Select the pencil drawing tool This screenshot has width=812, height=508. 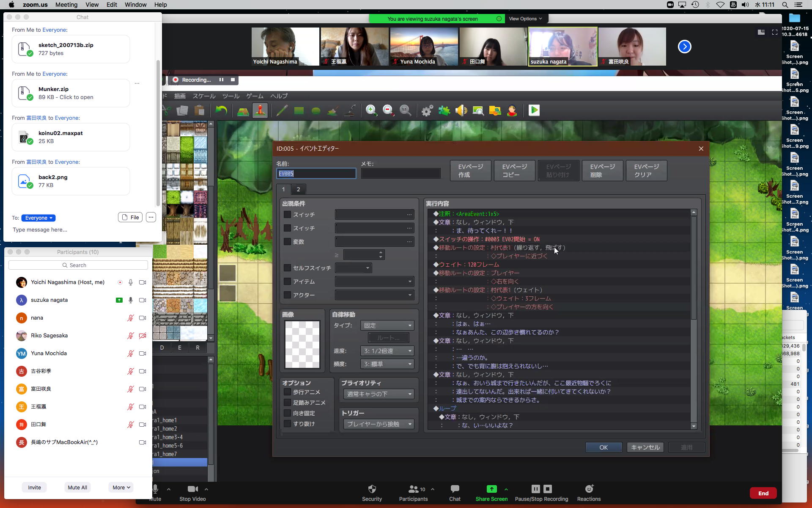tap(282, 110)
